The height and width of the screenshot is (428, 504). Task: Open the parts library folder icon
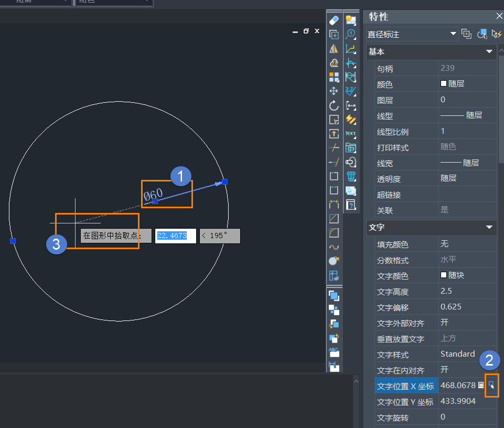[351, 148]
